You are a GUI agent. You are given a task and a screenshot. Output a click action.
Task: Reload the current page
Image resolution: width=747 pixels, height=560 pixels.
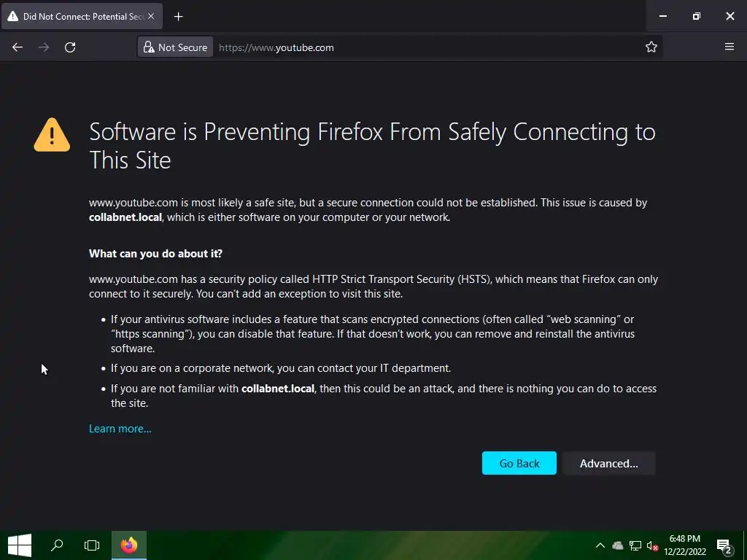[70, 47]
